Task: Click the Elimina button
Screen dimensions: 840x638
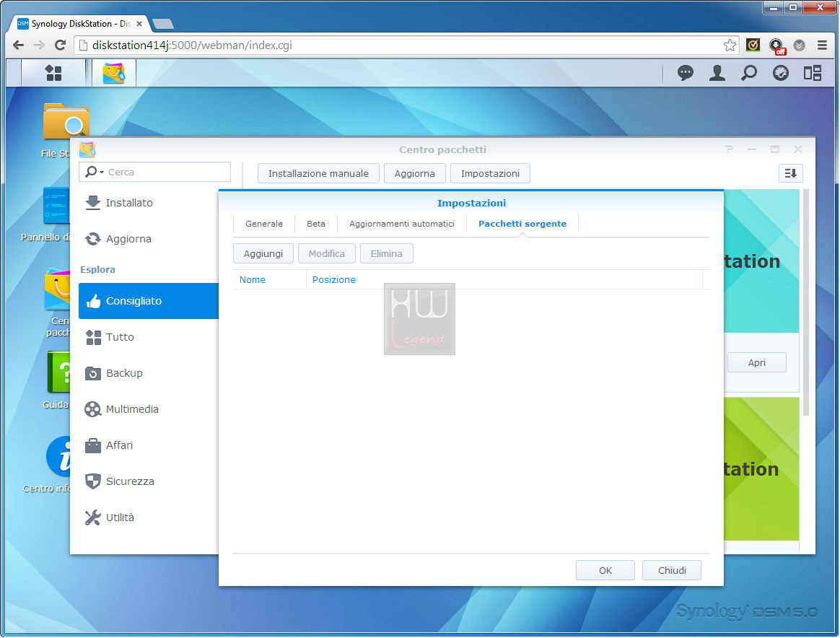Action: 386,254
